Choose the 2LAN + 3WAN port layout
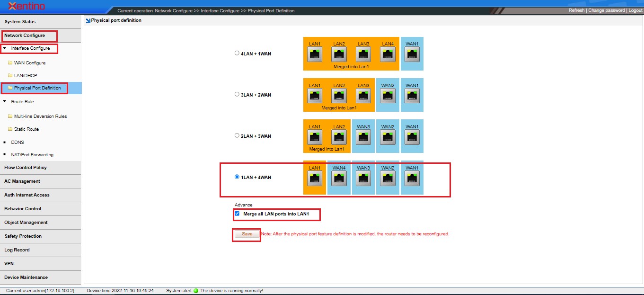This screenshot has width=644, height=295. pyautogui.click(x=237, y=136)
